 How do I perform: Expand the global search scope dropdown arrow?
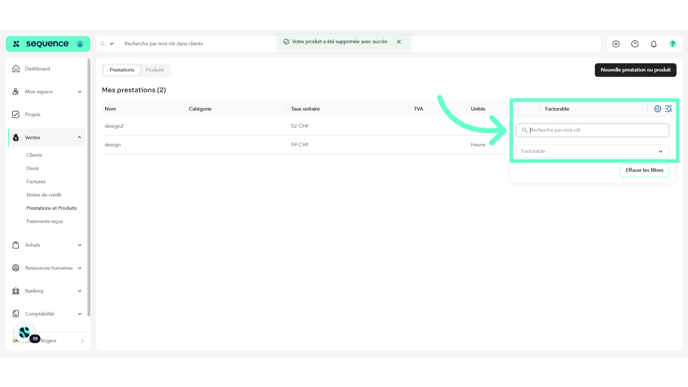tap(111, 44)
